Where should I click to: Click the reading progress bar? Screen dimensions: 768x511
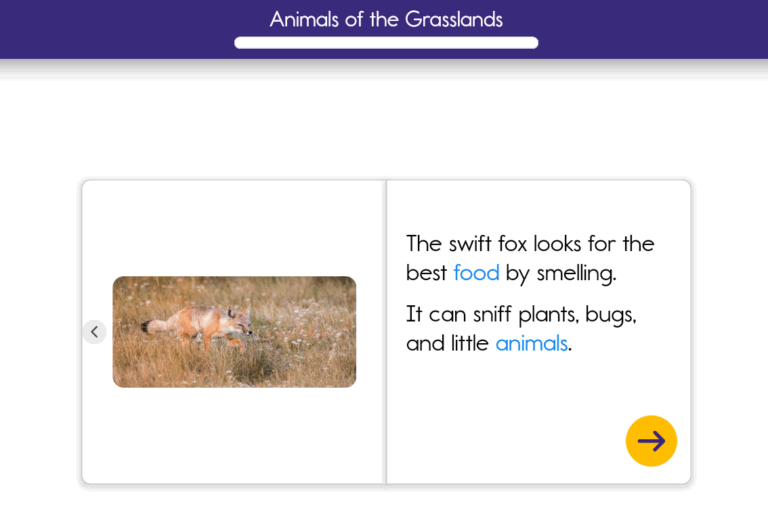(x=386, y=43)
